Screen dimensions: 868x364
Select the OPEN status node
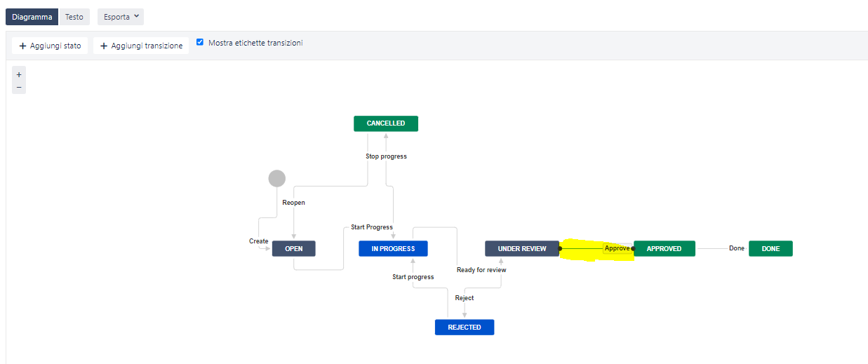tap(293, 248)
